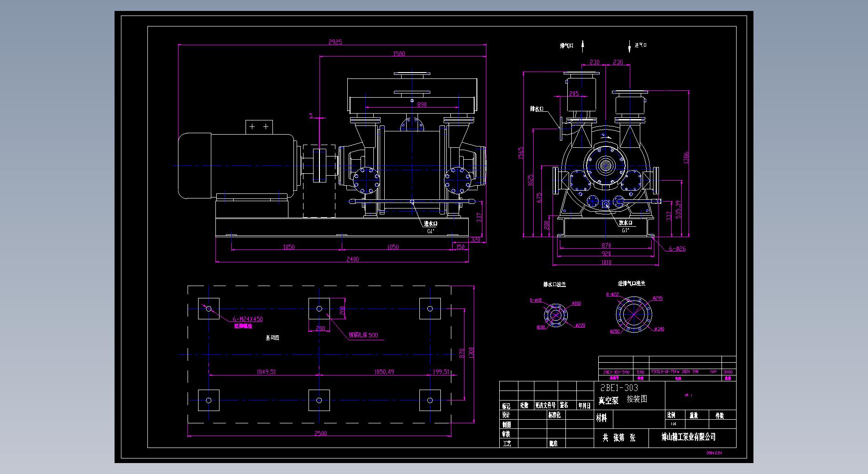Select the 2400 base length dimension
Image resolution: width=868 pixels, height=474 pixels.
point(352,259)
